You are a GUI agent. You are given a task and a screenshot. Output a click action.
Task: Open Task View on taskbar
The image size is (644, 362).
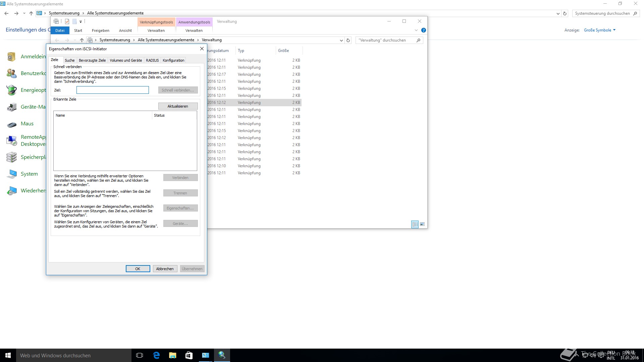[140, 355]
